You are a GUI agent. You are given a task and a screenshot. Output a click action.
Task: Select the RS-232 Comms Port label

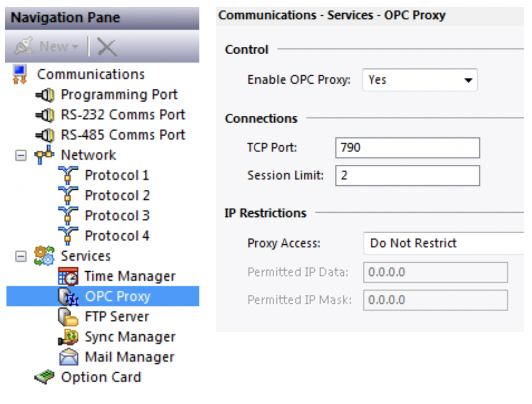[123, 115]
